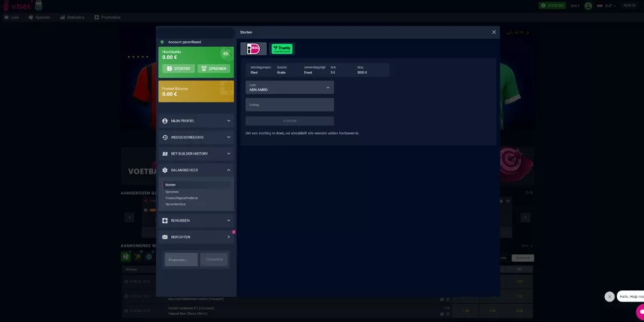The image size is (644, 322).
Task: Click the Balansbeheer gear icon
Action: tap(165, 170)
